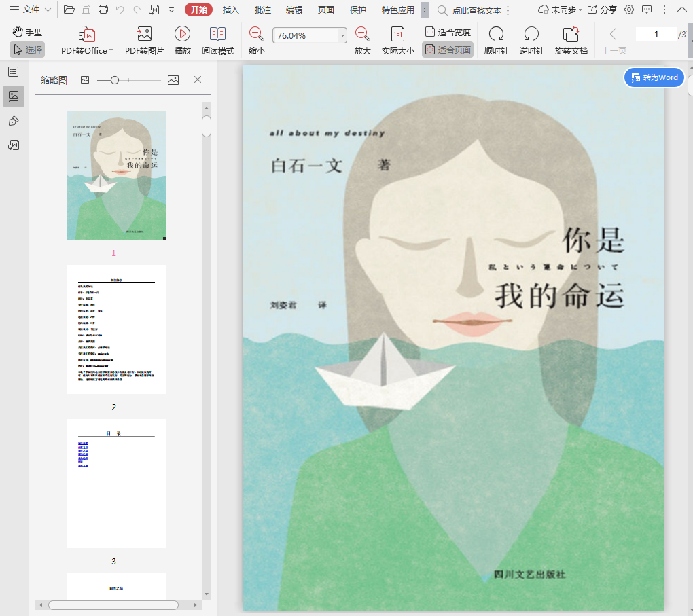Image resolution: width=693 pixels, height=616 pixels.
Task: Click 旋转文档 rotate document
Action: 571,40
